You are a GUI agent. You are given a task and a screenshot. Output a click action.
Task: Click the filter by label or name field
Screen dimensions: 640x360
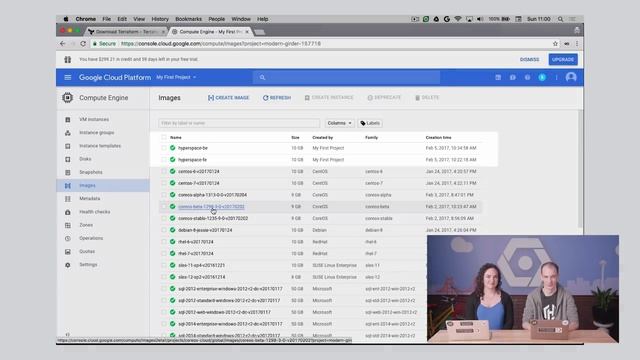(x=239, y=123)
